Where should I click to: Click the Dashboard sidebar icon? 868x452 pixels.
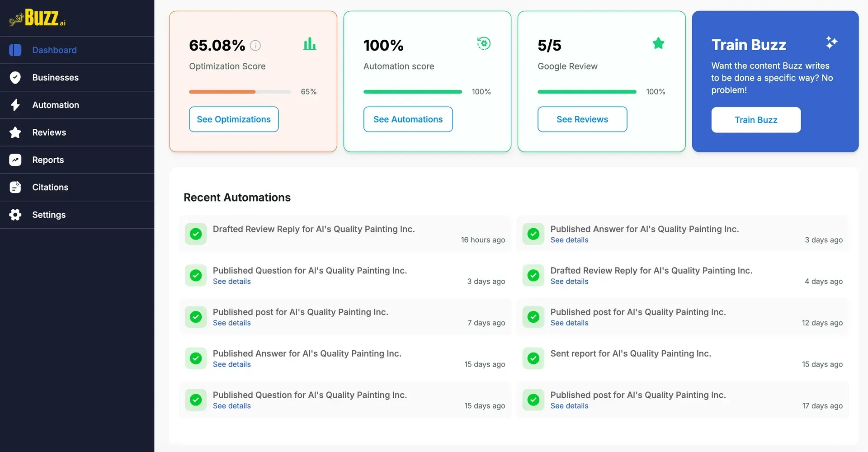(15, 50)
